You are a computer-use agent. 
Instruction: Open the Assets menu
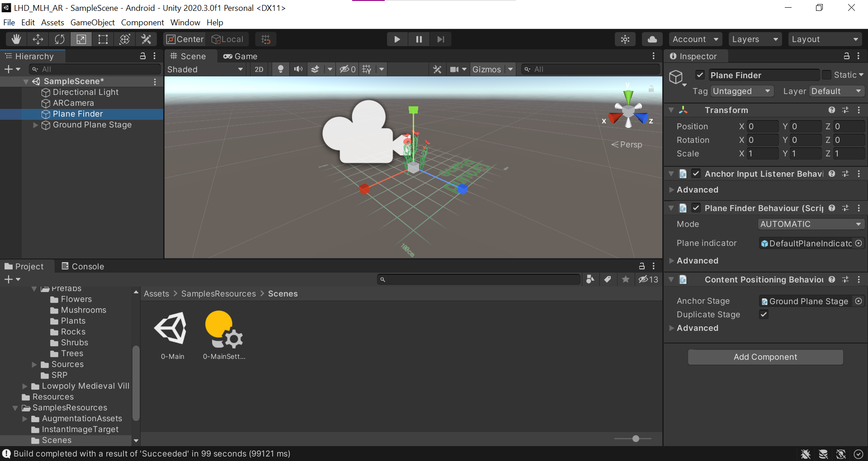coord(52,23)
